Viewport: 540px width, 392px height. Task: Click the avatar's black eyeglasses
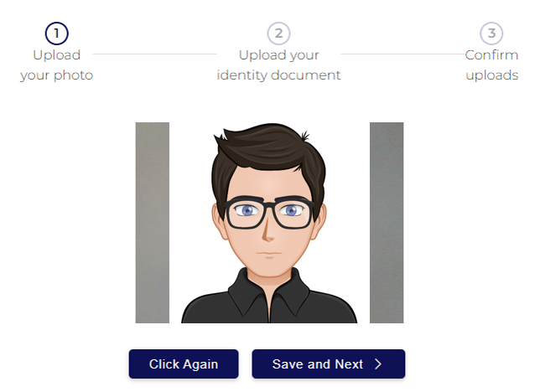[x=269, y=214]
